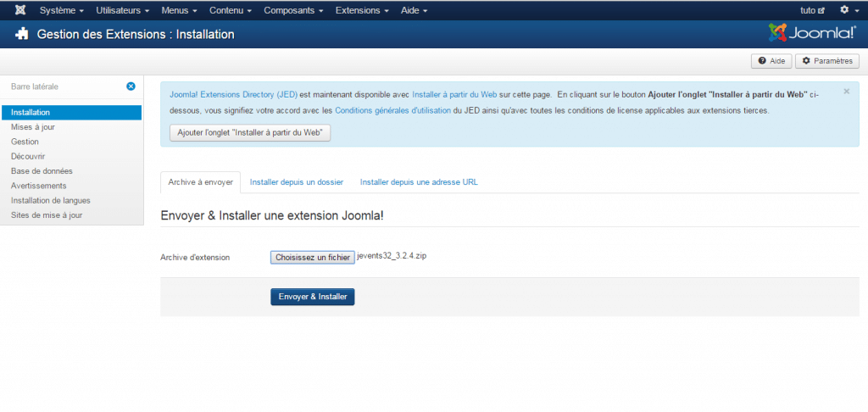Select Mises à jour in sidebar

click(x=33, y=127)
